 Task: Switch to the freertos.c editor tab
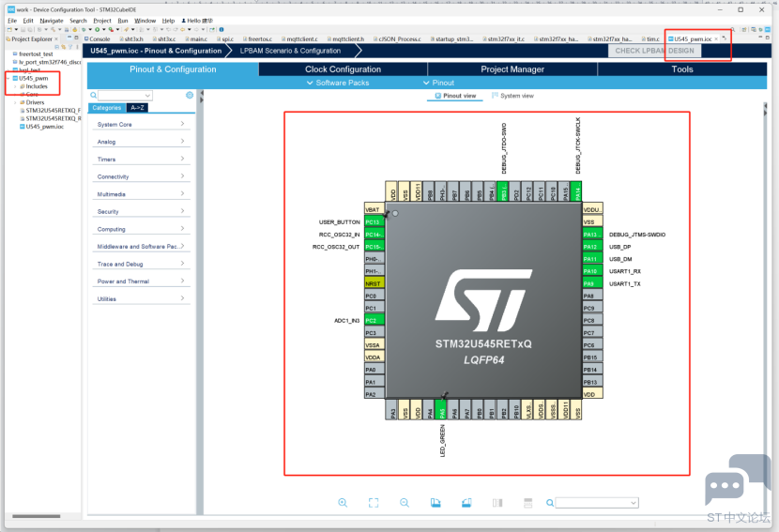(257, 38)
